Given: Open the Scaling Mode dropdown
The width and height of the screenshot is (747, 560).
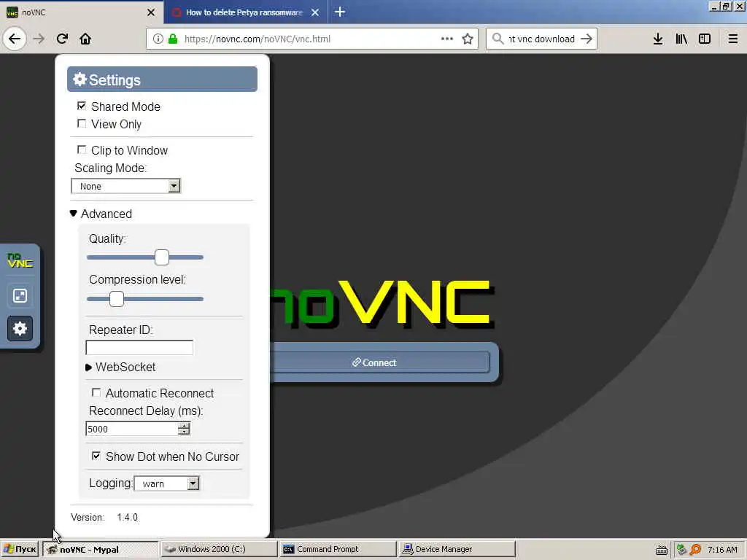Looking at the screenshot, I should (125, 186).
